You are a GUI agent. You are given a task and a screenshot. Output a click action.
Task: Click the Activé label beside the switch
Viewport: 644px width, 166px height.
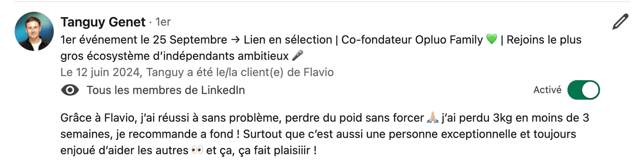[x=547, y=90]
